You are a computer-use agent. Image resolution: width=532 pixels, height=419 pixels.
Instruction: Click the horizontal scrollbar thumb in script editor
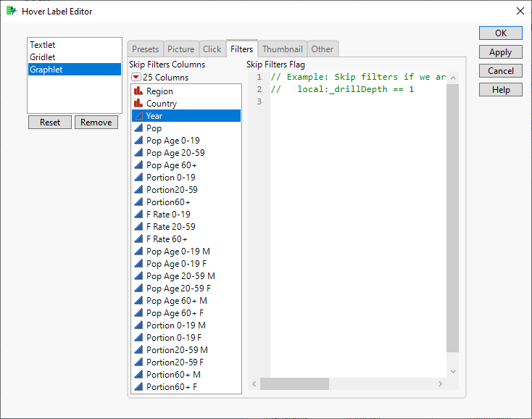(294, 383)
